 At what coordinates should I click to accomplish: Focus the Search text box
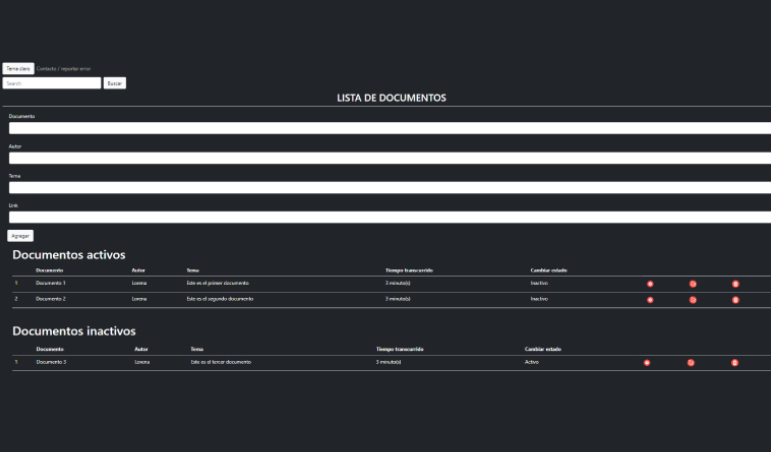[51, 83]
